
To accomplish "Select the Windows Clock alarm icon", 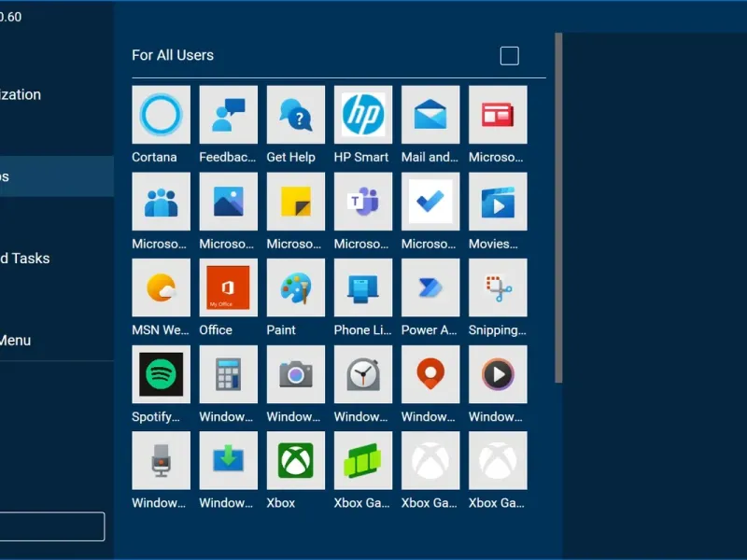I will [363, 374].
